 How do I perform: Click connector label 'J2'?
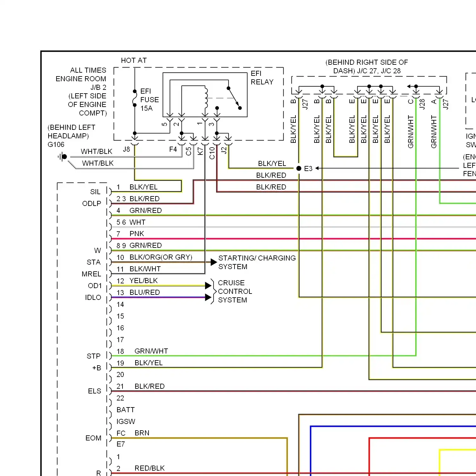[224, 150]
